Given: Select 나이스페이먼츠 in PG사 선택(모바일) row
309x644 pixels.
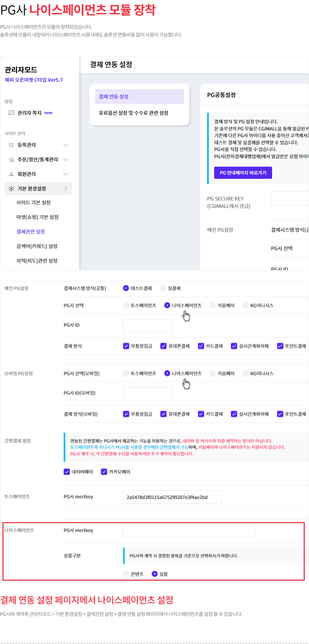Looking at the screenshot, I should point(167,373).
